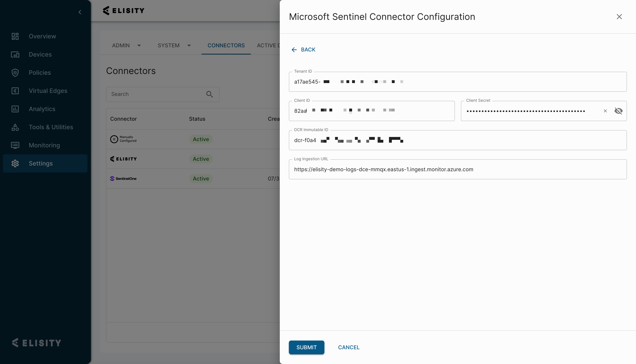Expand the ADMIN dropdown arrow
Viewport: 636px width, 364px height.
[139, 45]
